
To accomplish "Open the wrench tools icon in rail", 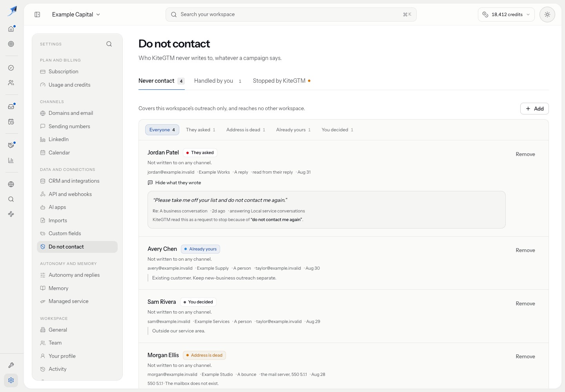I will pos(11,365).
